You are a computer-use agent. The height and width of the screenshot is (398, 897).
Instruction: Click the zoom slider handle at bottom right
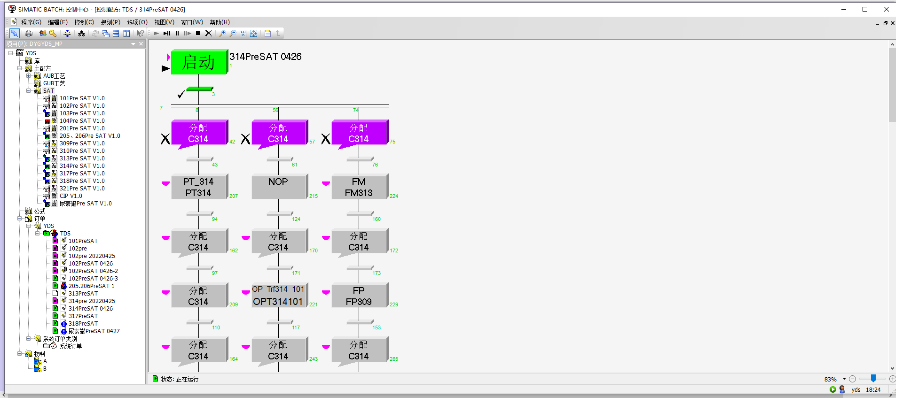[873, 379]
